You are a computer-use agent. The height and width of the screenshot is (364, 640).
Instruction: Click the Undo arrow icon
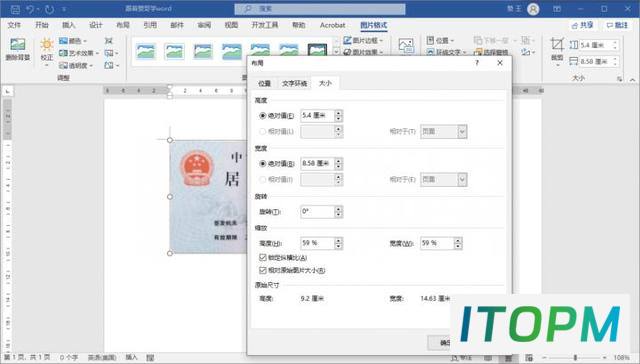30,9
